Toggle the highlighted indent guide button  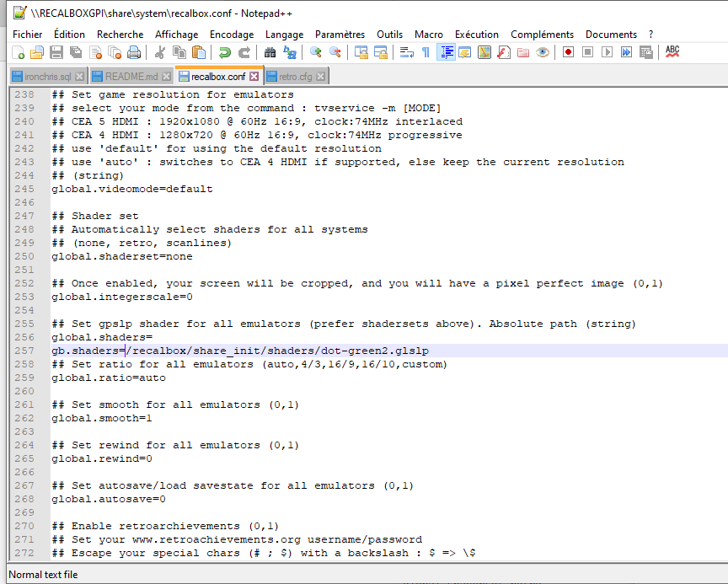[446, 52]
